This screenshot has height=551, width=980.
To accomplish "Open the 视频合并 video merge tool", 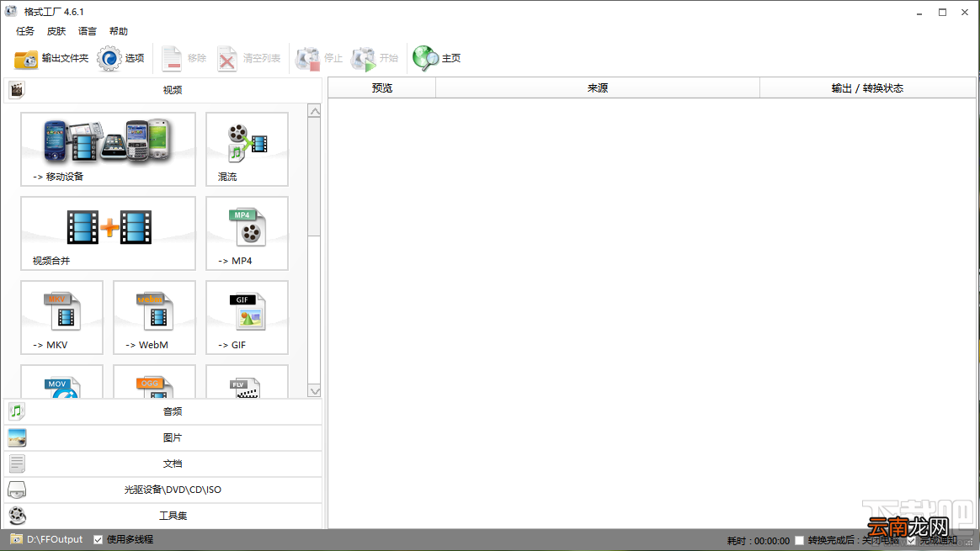I will tap(108, 233).
